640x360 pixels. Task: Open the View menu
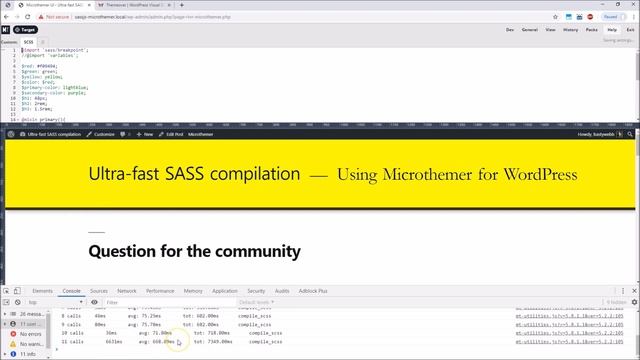(550, 30)
